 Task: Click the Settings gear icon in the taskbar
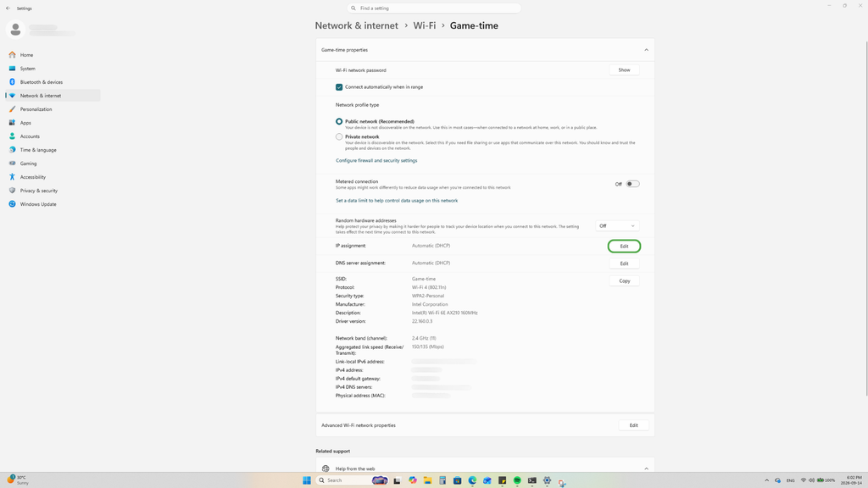547,480
